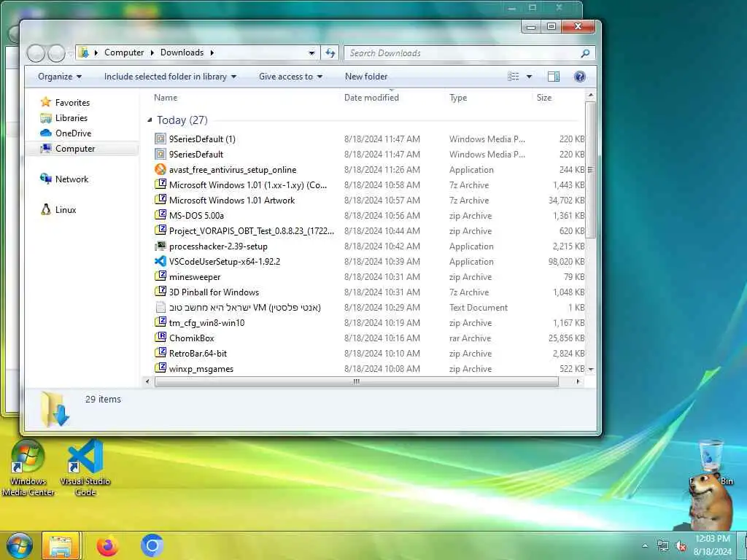Expand the arrow after Computer in breadcrumb
This screenshot has height=560, width=747.
coord(152,52)
